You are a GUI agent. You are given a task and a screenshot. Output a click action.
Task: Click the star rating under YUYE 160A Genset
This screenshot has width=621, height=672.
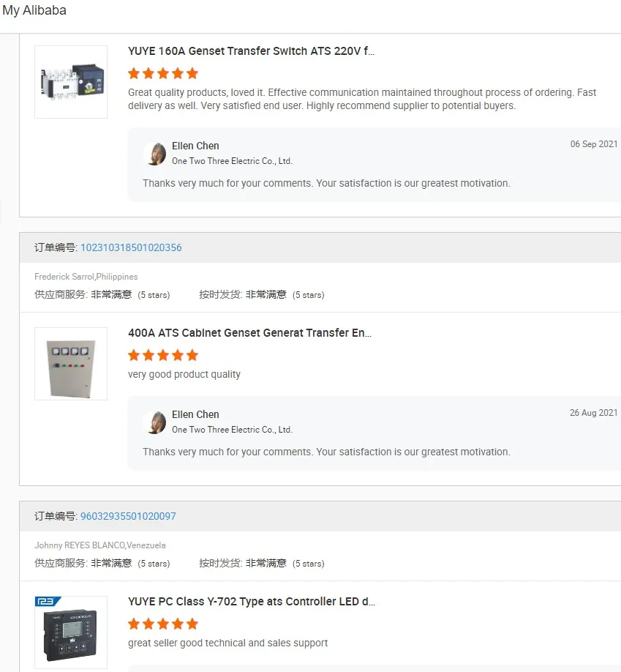click(163, 73)
